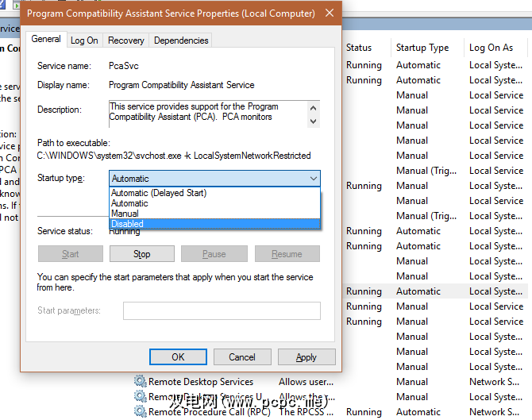Click 'The RPCSS ...' description cell

306,412
